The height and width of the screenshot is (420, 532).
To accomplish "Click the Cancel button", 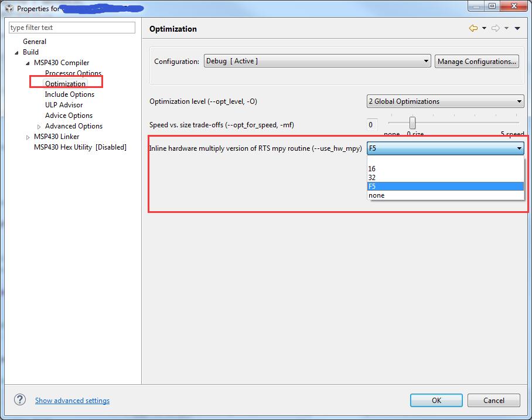I will (x=494, y=400).
